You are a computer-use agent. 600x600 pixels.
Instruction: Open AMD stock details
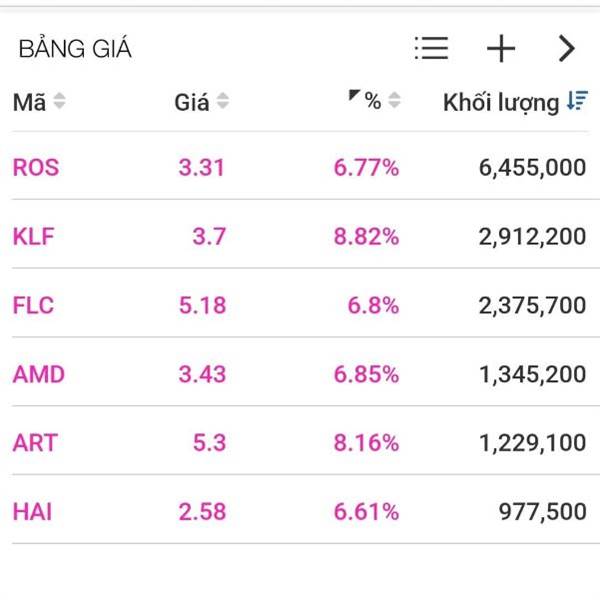pyautogui.click(x=38, y=374)
